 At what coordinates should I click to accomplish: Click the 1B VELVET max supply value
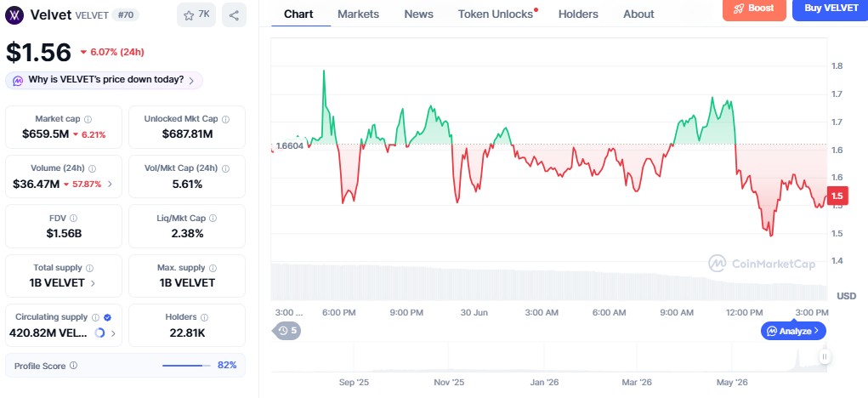click(x=187, y=283)
